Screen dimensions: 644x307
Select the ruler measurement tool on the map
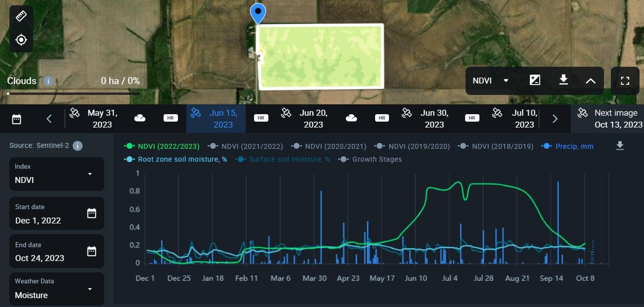click(21, 15)
